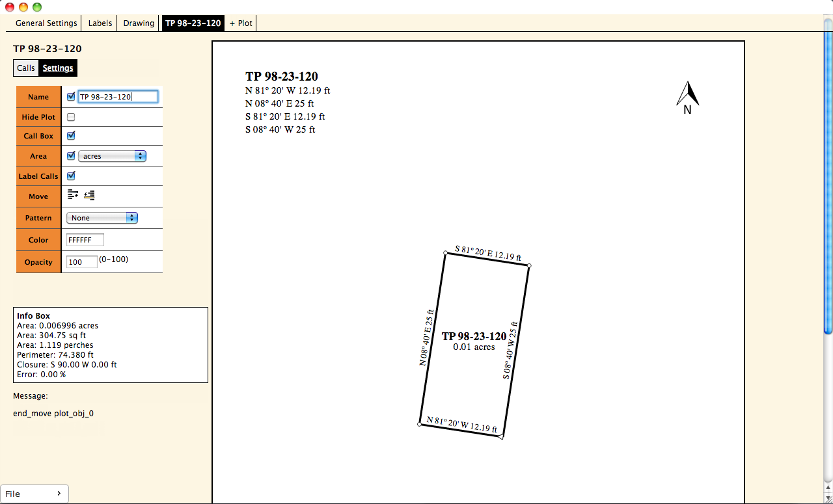Click the Opacity row header
833x504 pixels.
pos(38,261)
